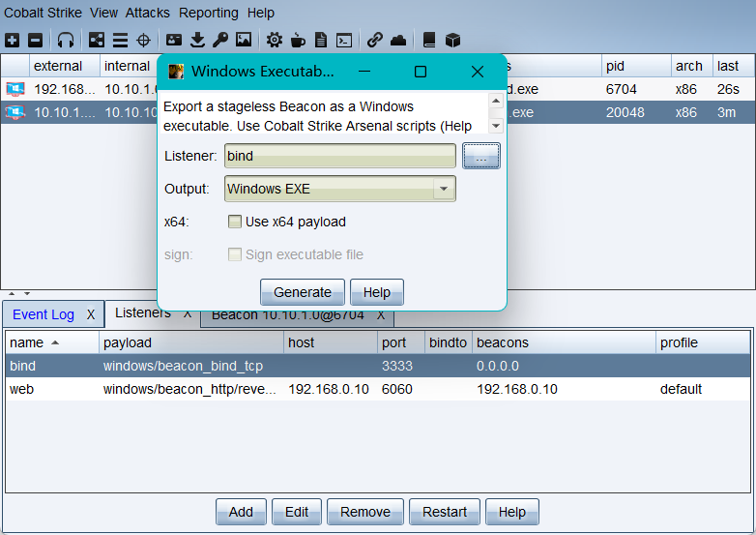Click the Listener input field showing bind
The image size is (756, 535).
340,156
